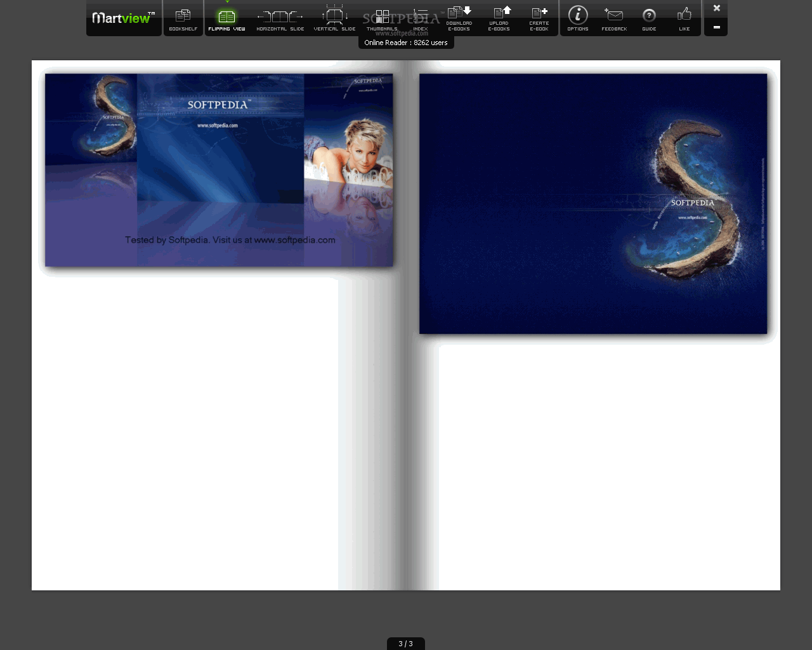Click the Martview logo
The height and width of the screenshot is (650, 812).
124,18
